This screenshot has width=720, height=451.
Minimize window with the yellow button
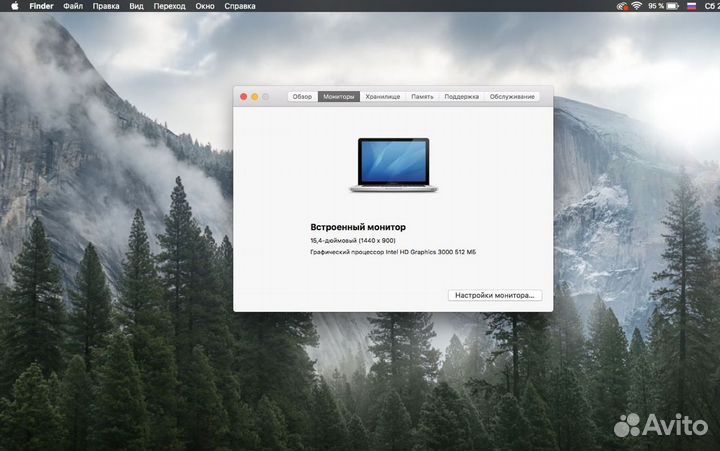254,96
